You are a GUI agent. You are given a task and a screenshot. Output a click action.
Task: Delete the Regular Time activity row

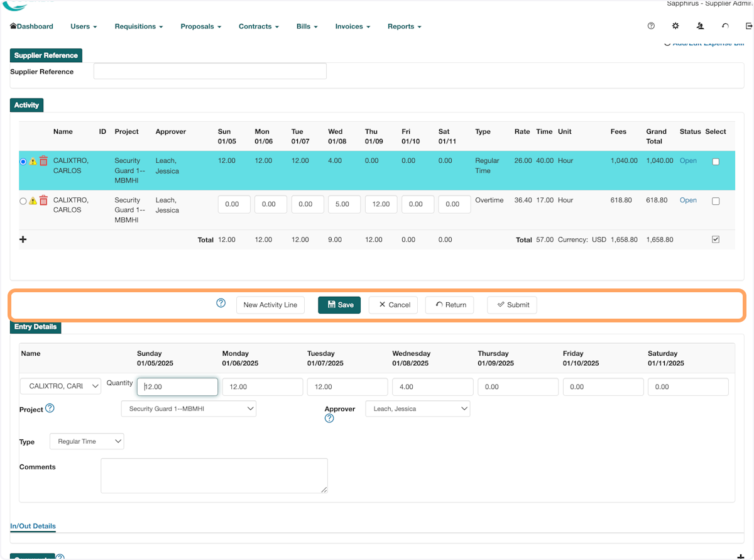(43, 162)
